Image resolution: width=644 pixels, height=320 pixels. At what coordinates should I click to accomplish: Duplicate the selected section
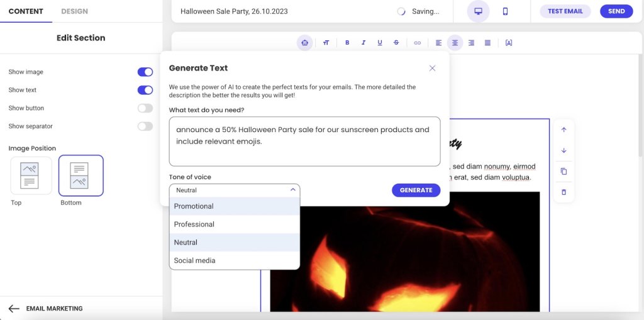(563, 171)
